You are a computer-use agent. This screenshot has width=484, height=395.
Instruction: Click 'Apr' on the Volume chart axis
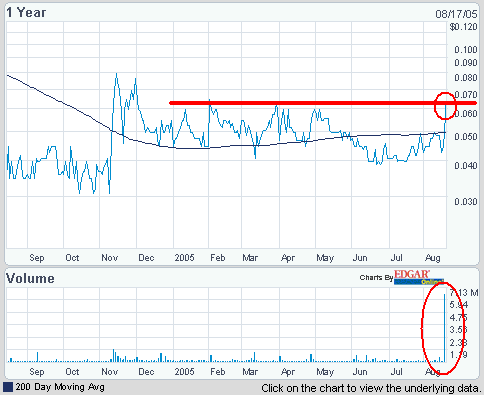(x=288, y=372)
